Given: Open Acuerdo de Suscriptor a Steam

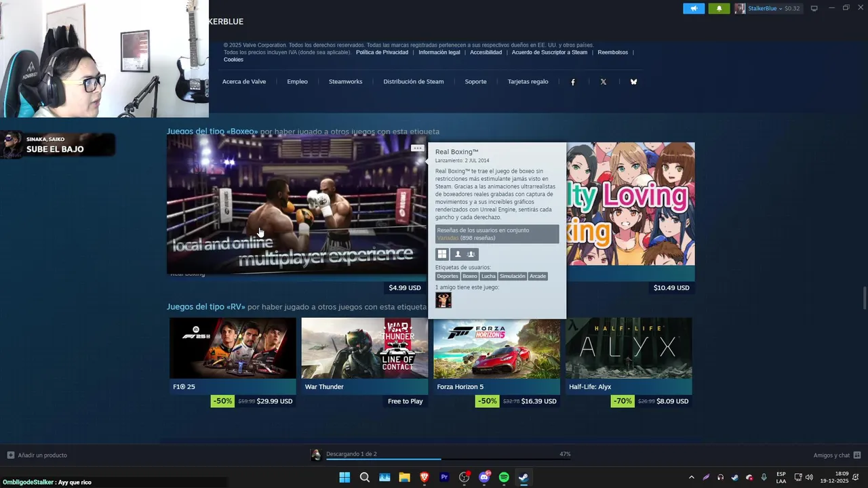Looking at the screenshot, I should click(x=549, y=52).
